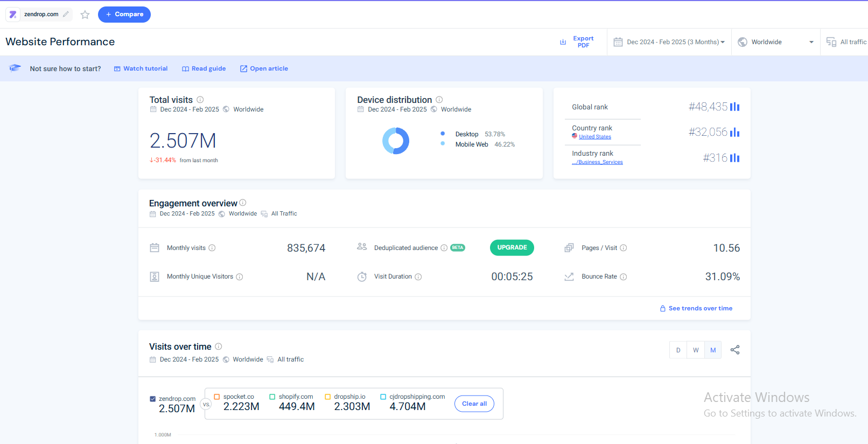Click the star favorite icon beside zendrop.com
868x444 pixels.
[x=85, y=15]
